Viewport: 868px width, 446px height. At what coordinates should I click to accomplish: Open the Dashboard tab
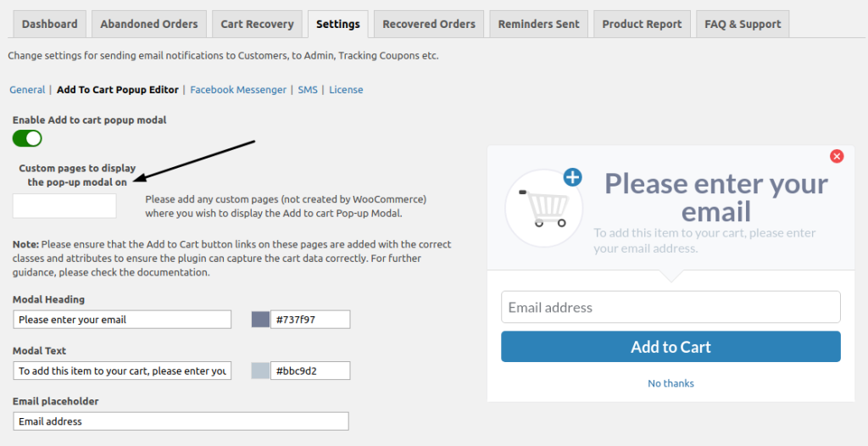[49, 25]
